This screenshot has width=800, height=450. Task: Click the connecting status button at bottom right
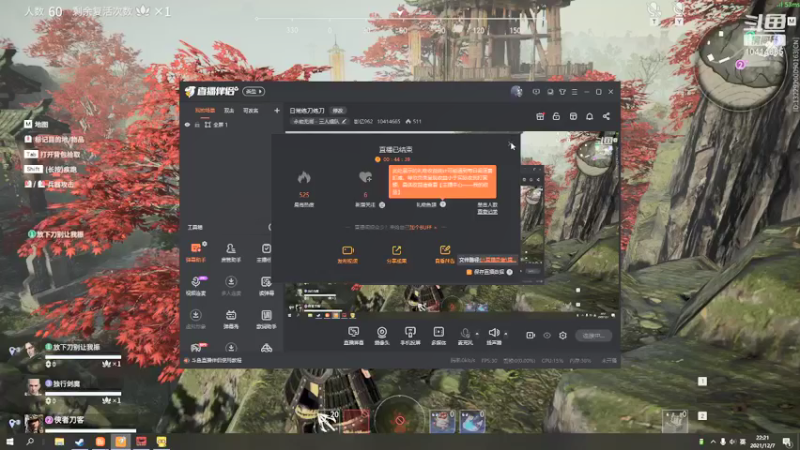[593, 335]
